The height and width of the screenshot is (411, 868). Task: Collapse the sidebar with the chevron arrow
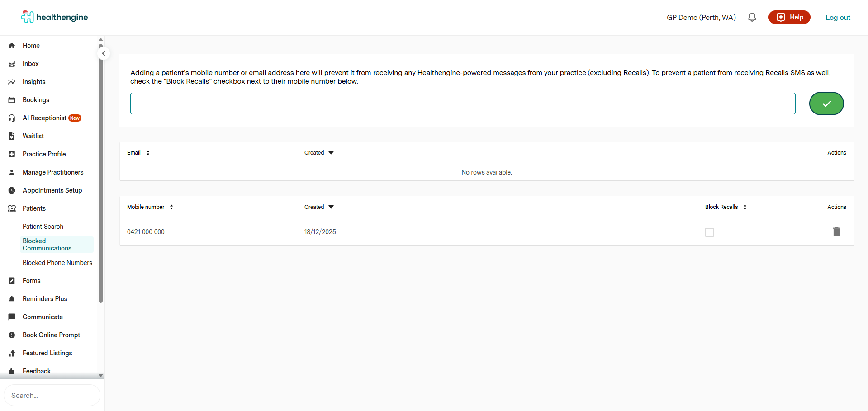104,53
